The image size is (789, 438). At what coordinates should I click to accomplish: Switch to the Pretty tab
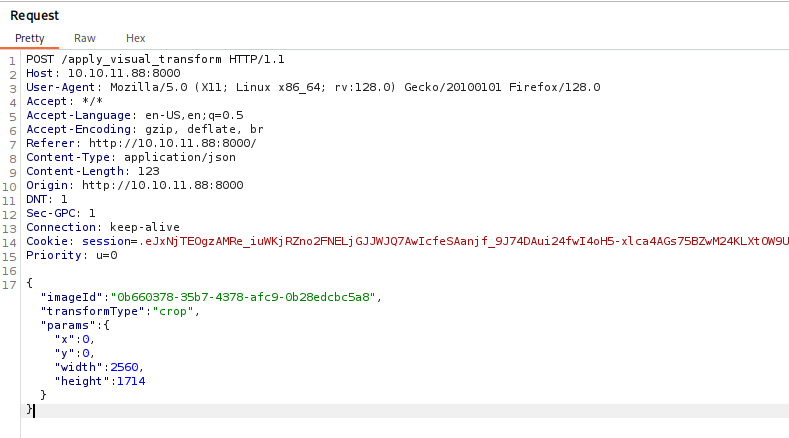(29, 38)
